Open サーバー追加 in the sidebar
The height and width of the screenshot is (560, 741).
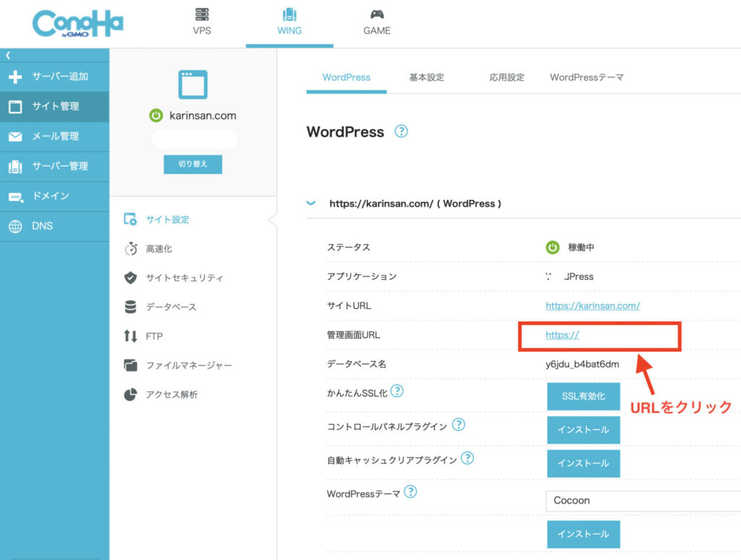(54, 77)
